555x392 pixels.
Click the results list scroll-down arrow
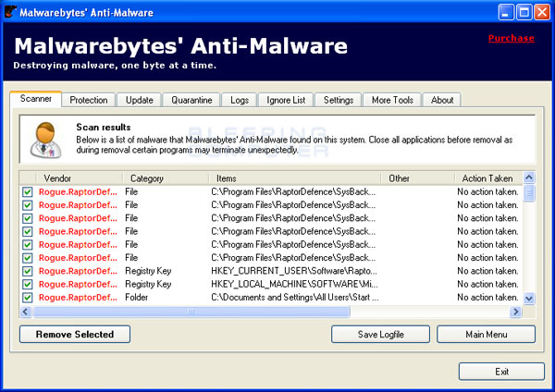coord(529,299)
